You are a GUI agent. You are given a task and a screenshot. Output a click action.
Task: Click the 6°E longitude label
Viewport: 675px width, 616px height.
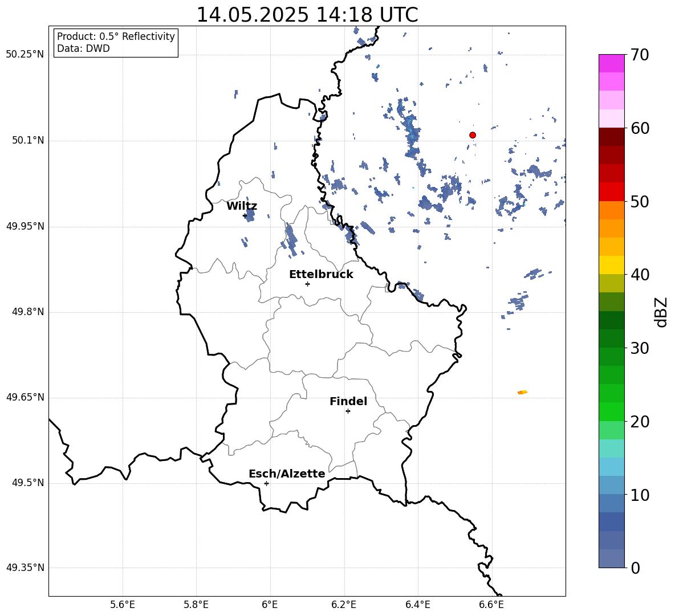click(270, 605)
